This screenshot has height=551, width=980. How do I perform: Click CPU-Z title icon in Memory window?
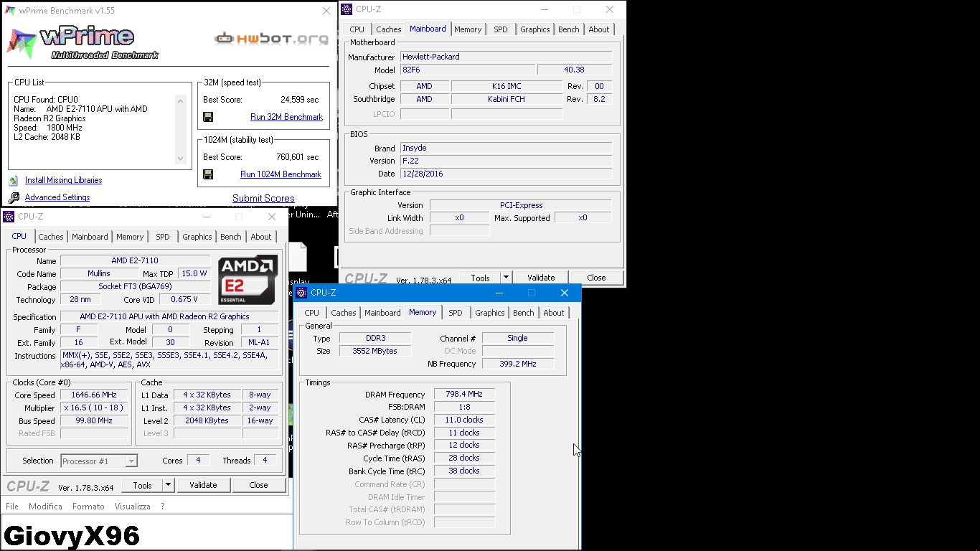coord(301,293)
